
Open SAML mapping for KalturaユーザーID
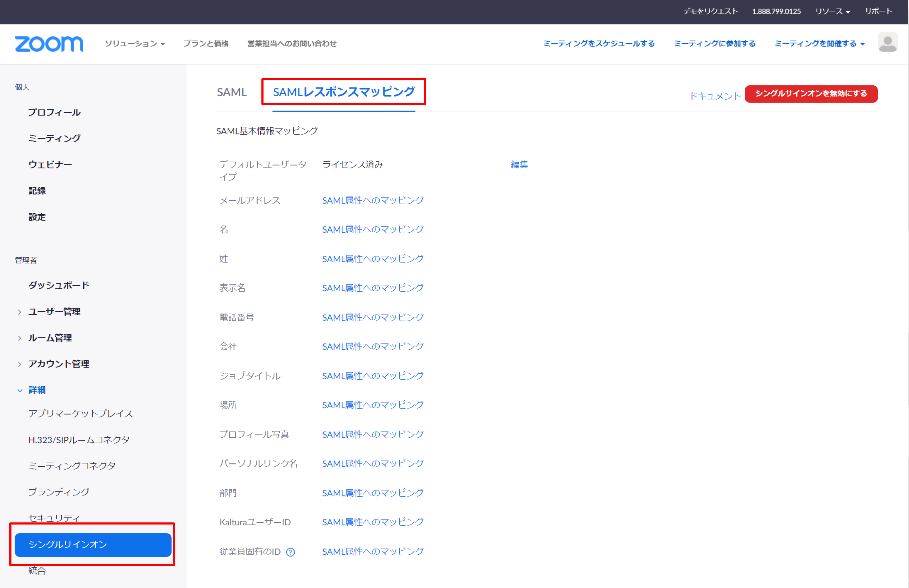click(373, 522)
